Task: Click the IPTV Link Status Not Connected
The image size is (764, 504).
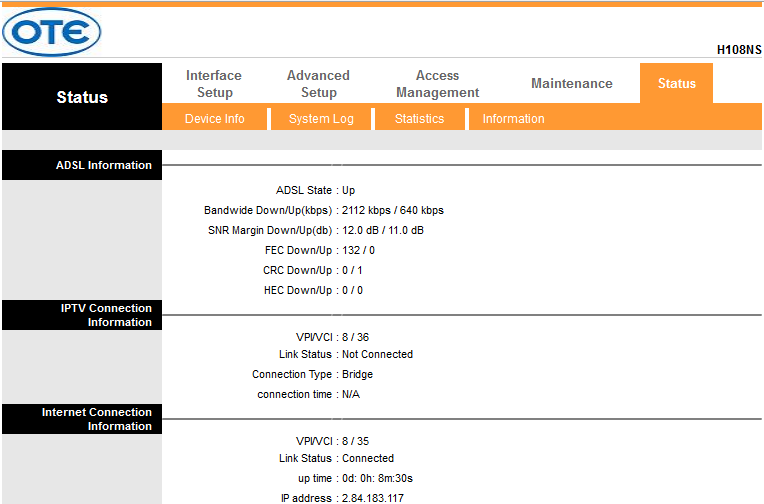Action: point(378,354)
